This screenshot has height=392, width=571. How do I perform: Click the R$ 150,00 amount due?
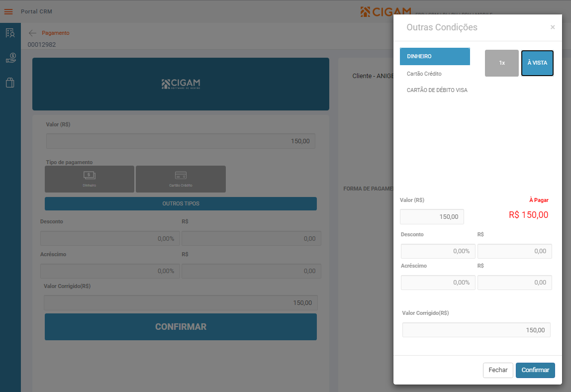528,215
